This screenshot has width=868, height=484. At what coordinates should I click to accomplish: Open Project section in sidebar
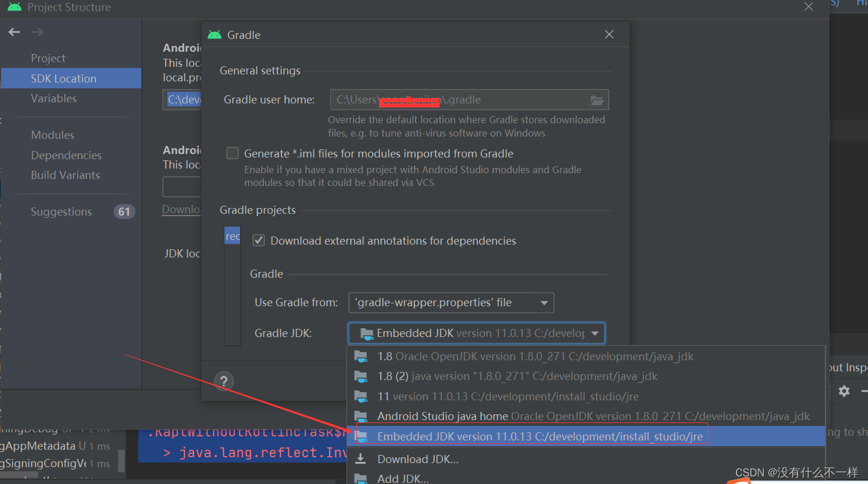click(x=48, y=58)
